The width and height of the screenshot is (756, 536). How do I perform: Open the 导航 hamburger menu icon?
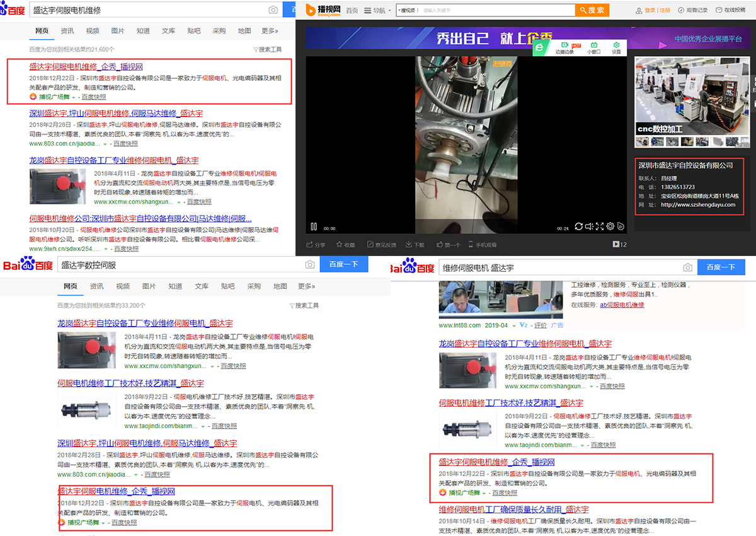(368, 11)
